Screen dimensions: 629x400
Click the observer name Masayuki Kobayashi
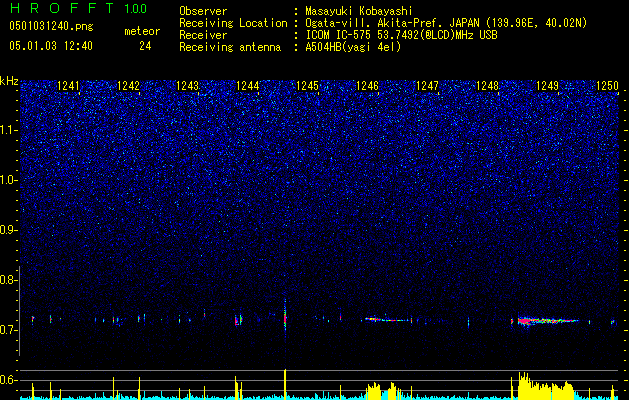(x=359, y=11)
